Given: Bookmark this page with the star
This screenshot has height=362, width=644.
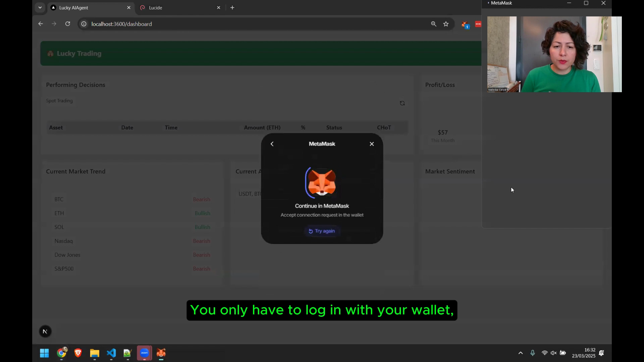Looking at the screenshot, I should pos(446,24).
